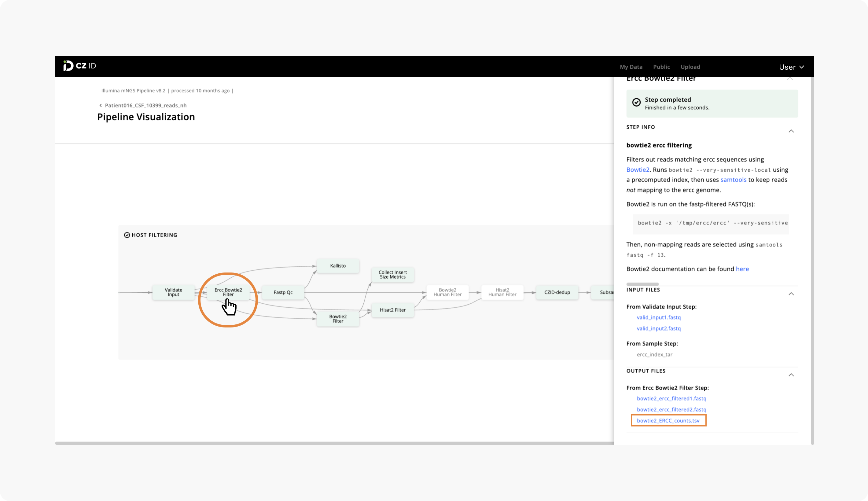Click the 'bowtie2 ercc filtering' heading
This screenshot has height=501, width=868.
click(659, 145)
